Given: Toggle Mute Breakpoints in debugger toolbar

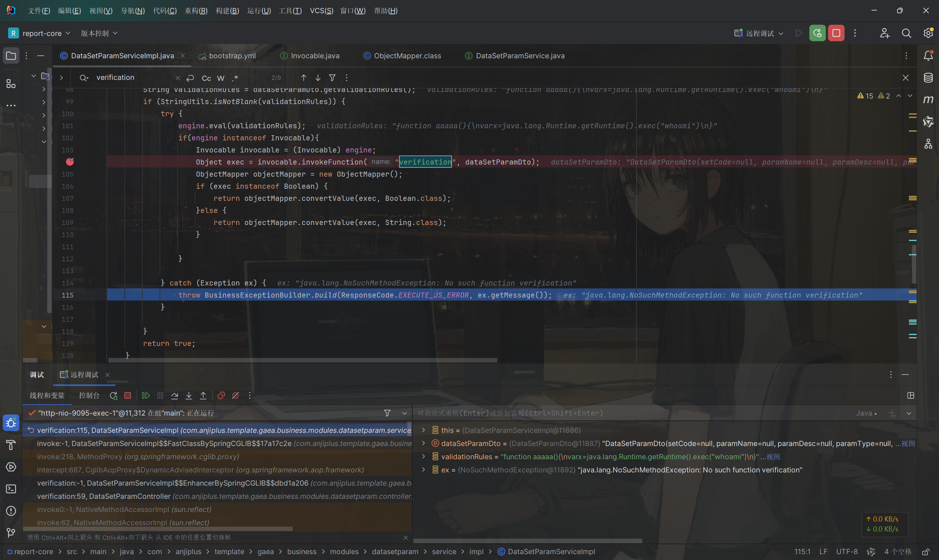Looking at the screenshot, I should point(235,395).
